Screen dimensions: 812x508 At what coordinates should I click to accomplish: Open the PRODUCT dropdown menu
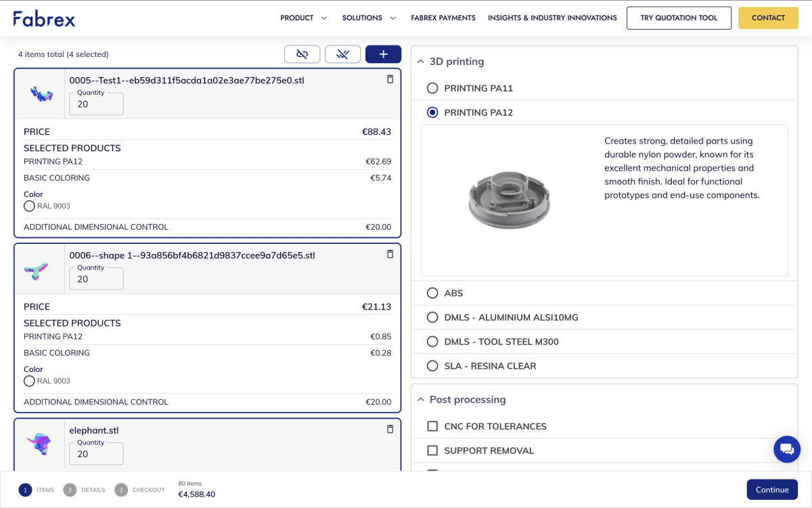304,18
